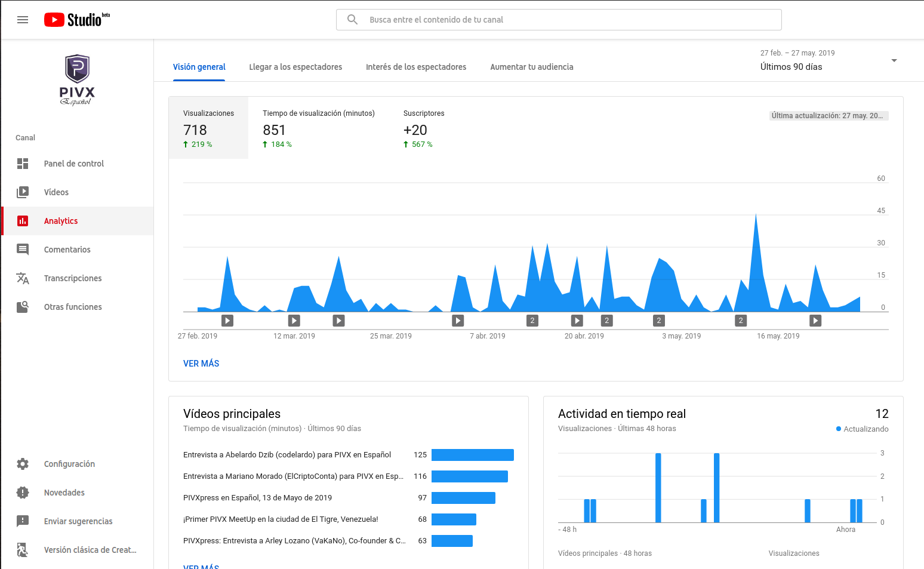Viewport: 924px width, 569px height.
Task: Click the Última actualización timestamp label
Action: pyautogui.click(x=829, y=116)
